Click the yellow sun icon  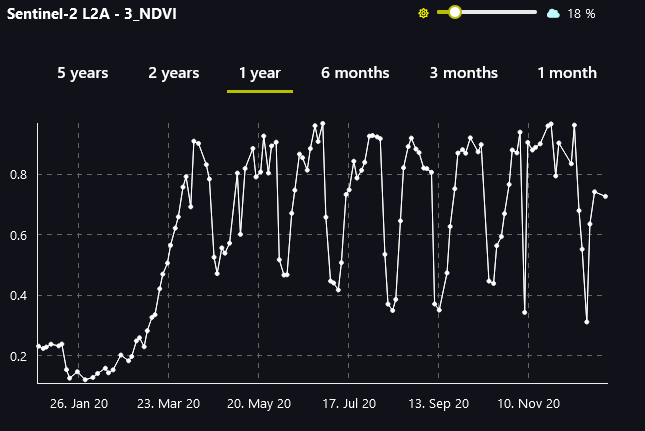[423, 14]
